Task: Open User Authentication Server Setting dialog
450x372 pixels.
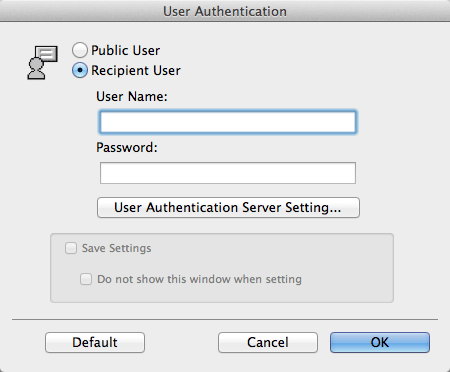Action: tap(228, 207)
